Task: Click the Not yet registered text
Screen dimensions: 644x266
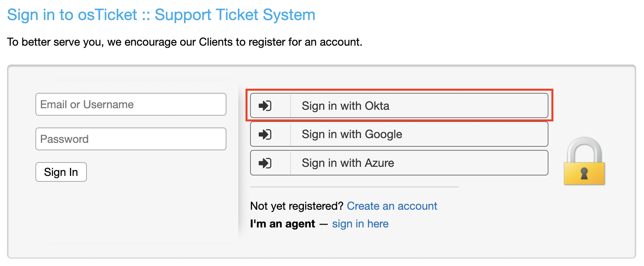Action: [x=296, y=206]
